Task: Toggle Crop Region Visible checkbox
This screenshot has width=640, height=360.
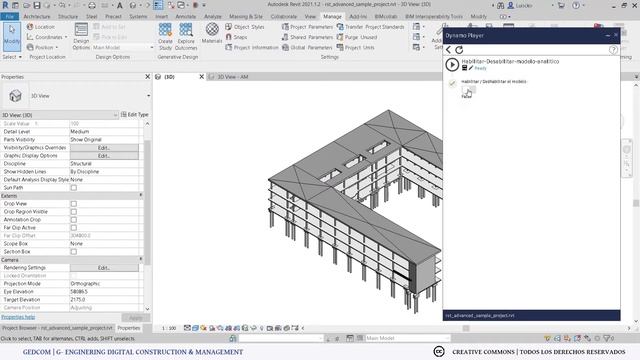Action: click(73, 212)
